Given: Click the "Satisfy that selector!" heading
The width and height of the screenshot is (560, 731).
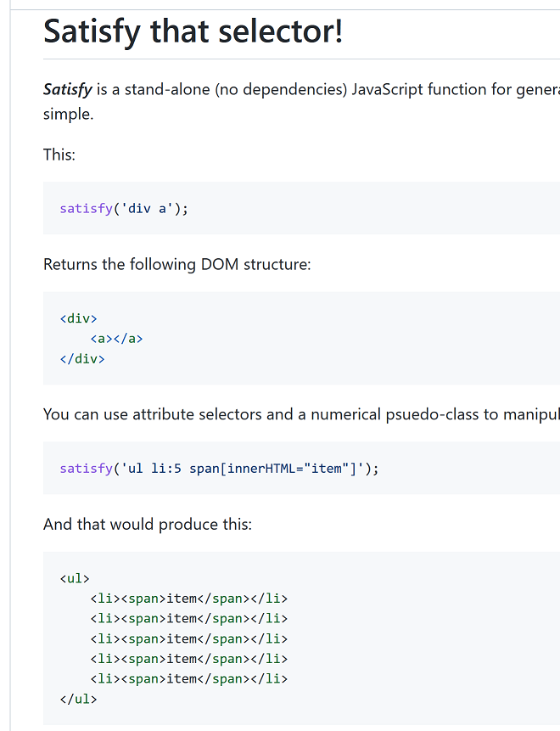Looking at the screenshot, I should (x=193, y=32).
